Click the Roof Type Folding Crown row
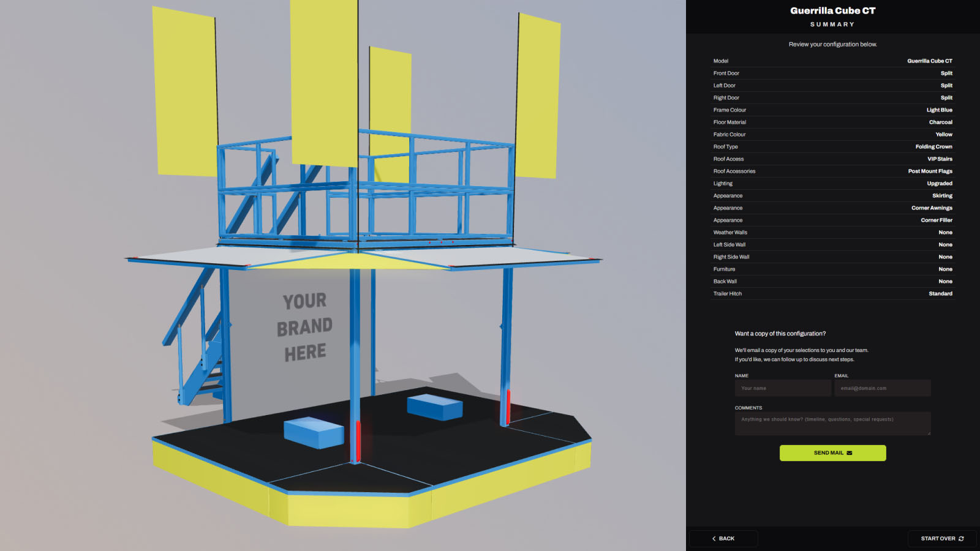The width and height of the screenshot is (980, 551). pos(832,146)
